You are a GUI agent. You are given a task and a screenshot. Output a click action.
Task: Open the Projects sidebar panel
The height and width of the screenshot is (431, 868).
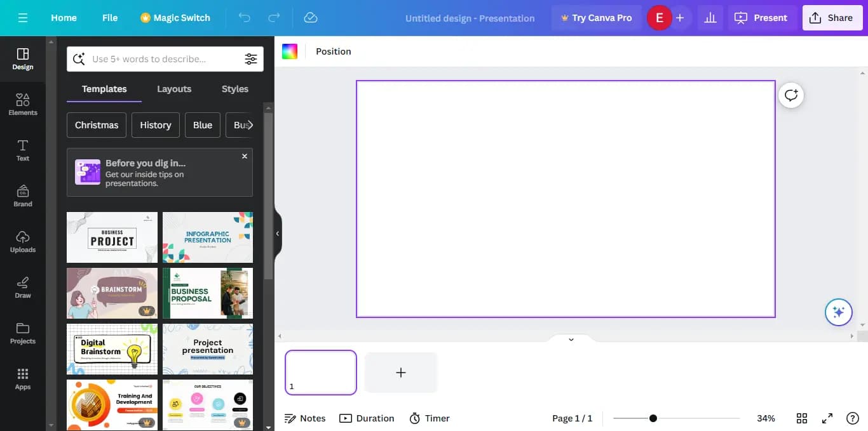tap(23, 333)
